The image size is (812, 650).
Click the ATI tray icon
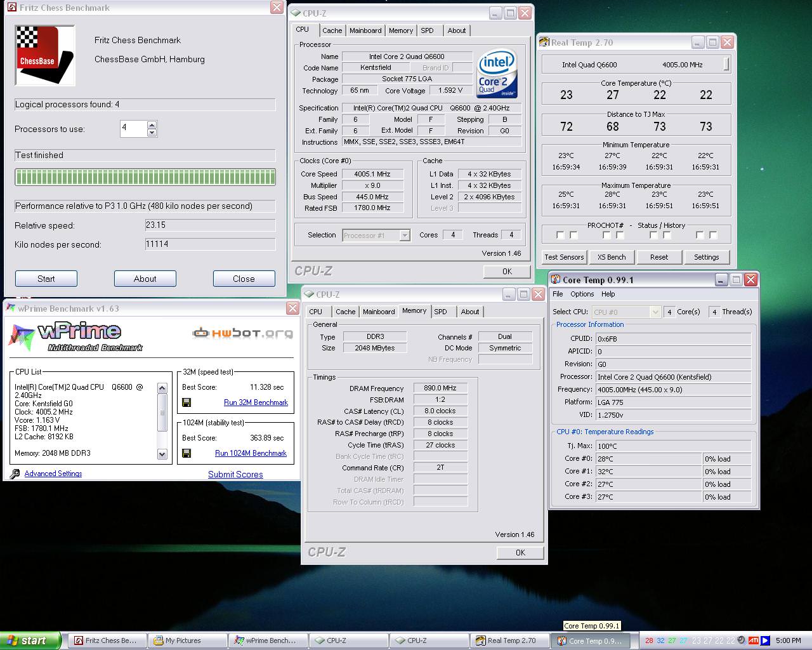click(x=754, y=640)
